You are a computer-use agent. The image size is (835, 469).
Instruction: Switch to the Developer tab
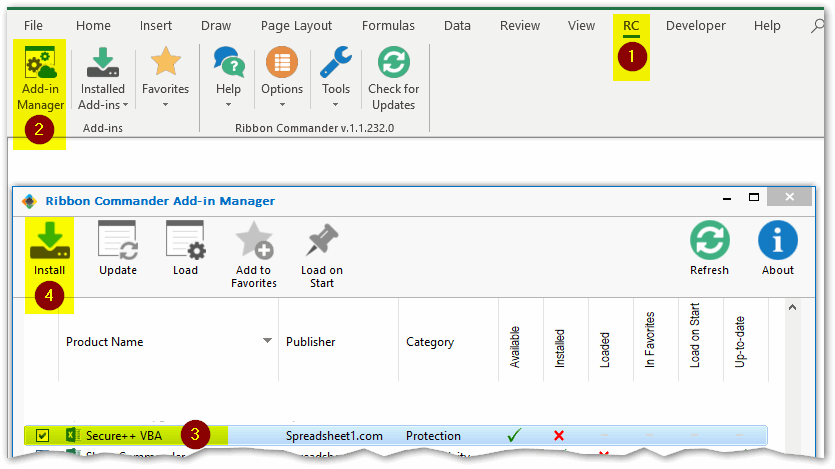click(x=695, y=26)
